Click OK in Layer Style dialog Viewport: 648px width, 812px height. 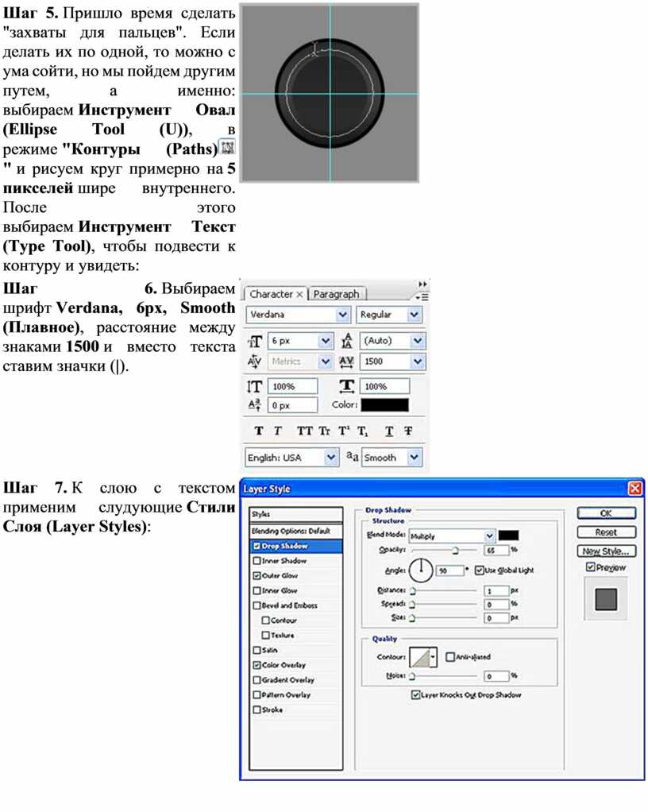coord(606,513)
